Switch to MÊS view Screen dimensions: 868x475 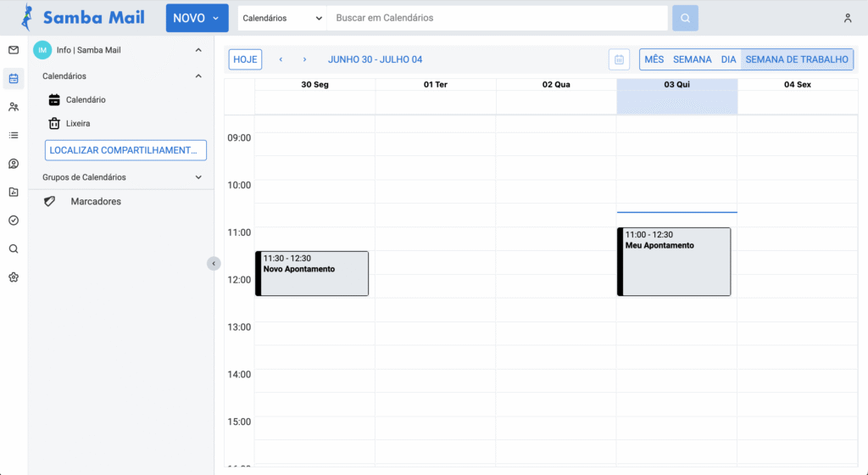pyautogui.click(x=654, y=59)
